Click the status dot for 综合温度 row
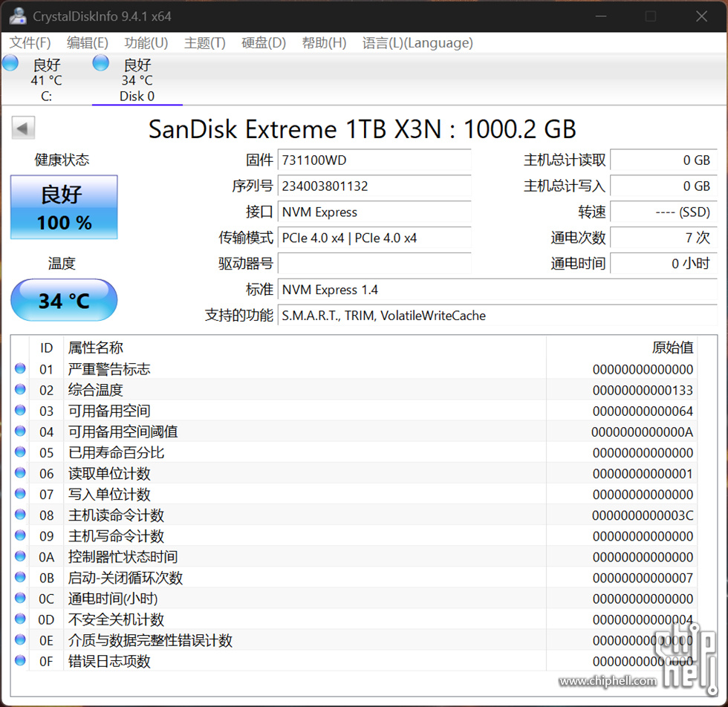728x707 pixels. [x=20, y=389]
